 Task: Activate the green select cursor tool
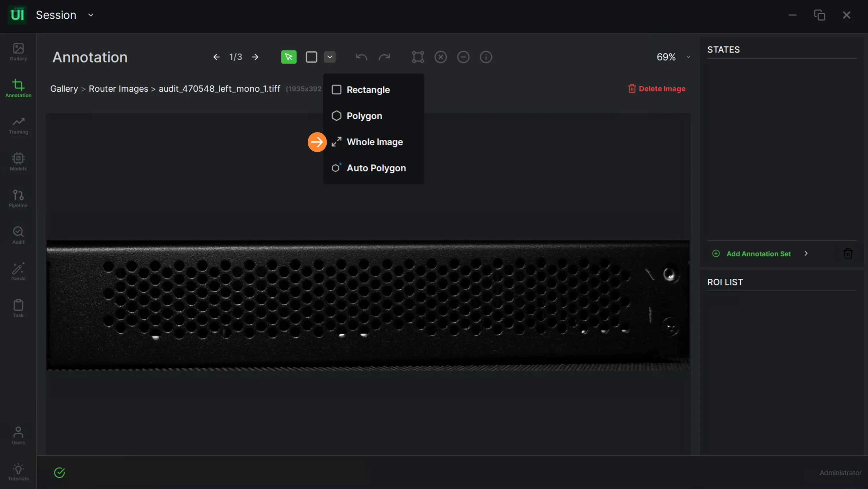(x=289, y=57)
